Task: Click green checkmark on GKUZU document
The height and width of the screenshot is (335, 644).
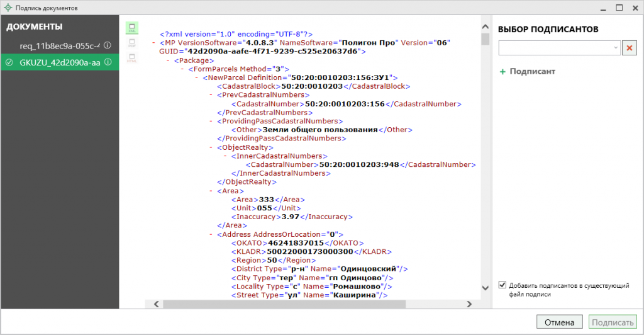Action: click(9, 62)
